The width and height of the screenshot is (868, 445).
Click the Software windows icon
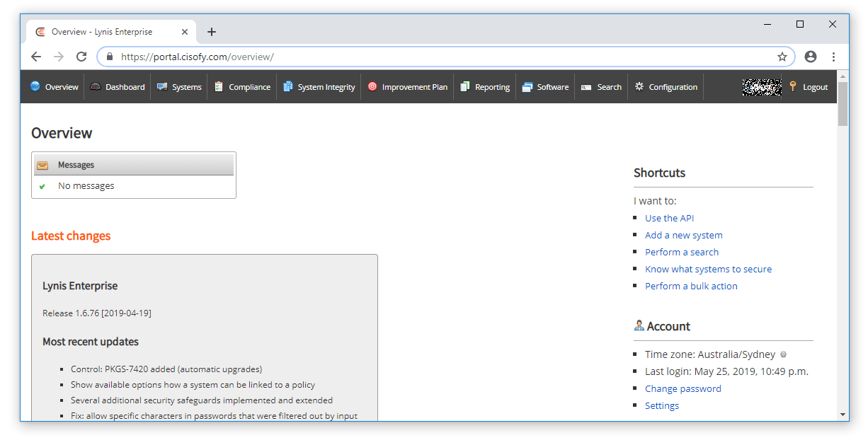pyautogui.click(x=527, y=87)
